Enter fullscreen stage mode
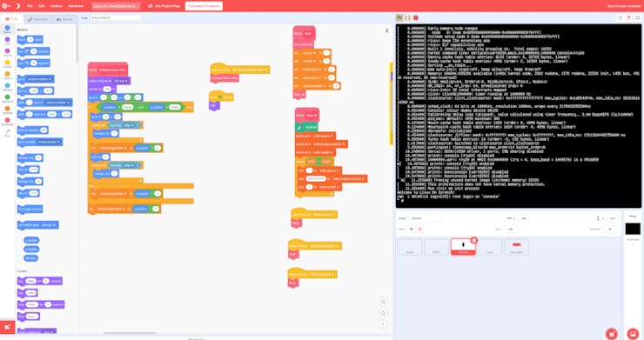This screenshot has height=340, width=644. click(x=637, y=17)
